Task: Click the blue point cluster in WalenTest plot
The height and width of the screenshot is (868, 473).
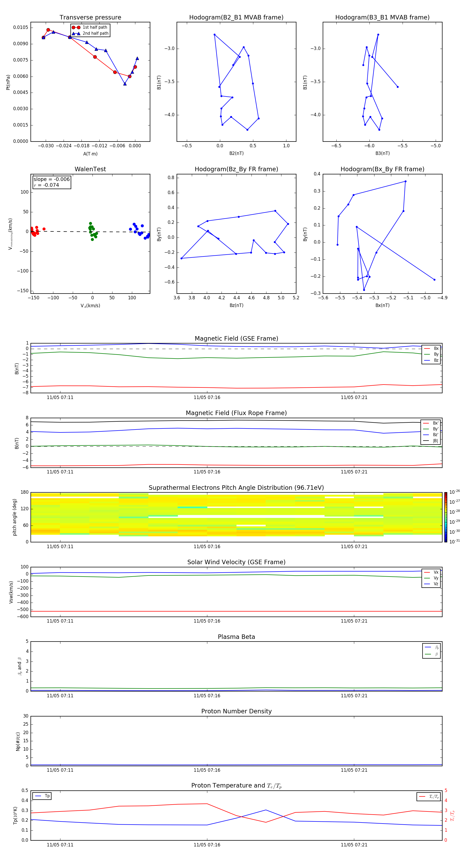Action: click(x=140, y=231)
